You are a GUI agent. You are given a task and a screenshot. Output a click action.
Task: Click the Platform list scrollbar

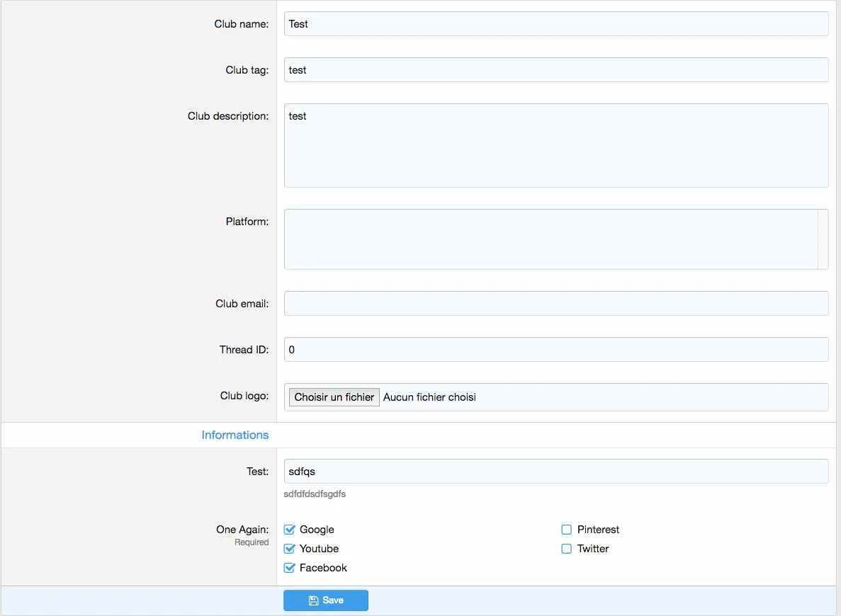(823, 239)
